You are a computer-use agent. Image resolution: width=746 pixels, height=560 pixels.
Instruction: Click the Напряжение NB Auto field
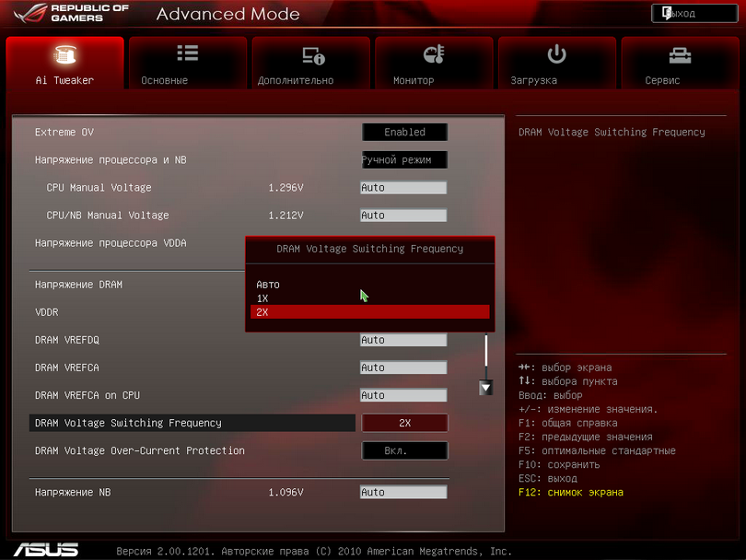click(x=402, y=493)
